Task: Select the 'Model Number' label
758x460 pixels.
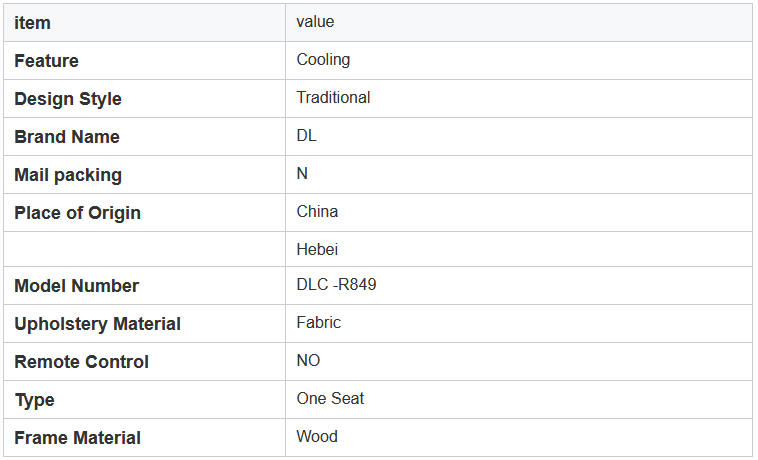Action: 76,286
